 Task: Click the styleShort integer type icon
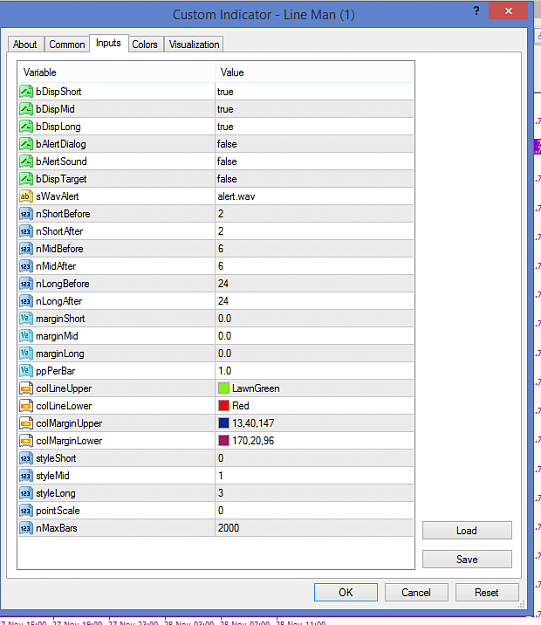pyautogui.click(x=26, y=458)
